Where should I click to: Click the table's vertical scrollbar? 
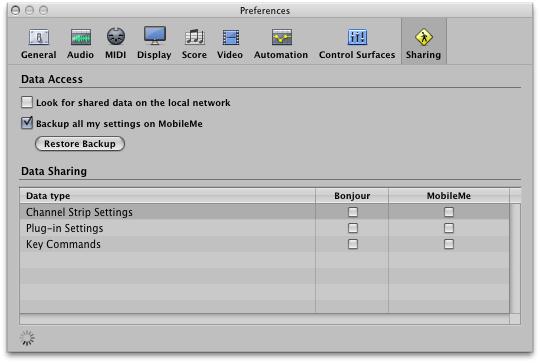click(515, 258)
